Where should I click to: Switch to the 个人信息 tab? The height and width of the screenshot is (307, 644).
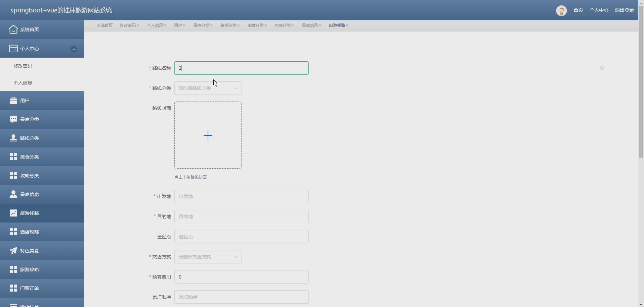(x=155, y=25)
